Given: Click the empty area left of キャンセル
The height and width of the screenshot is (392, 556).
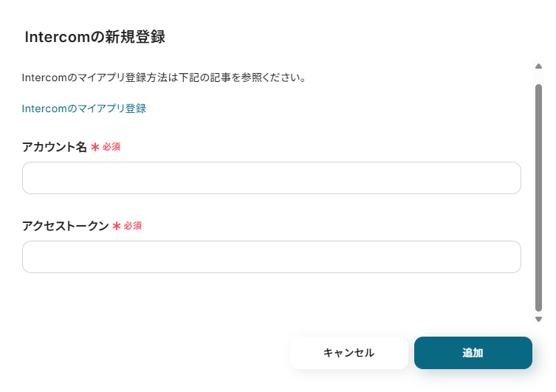Looking at the screenshot, I should pyautogui.click(x=148, y=353).
